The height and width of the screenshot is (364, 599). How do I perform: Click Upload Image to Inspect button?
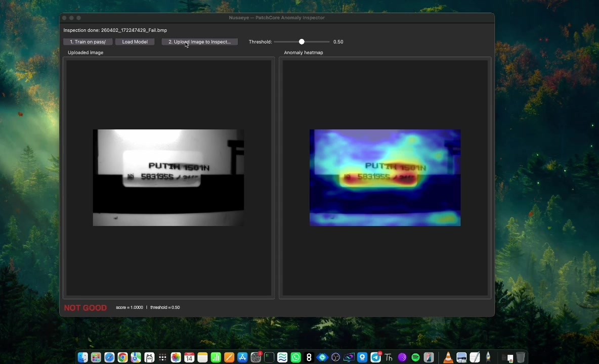[x=199, y=41]
